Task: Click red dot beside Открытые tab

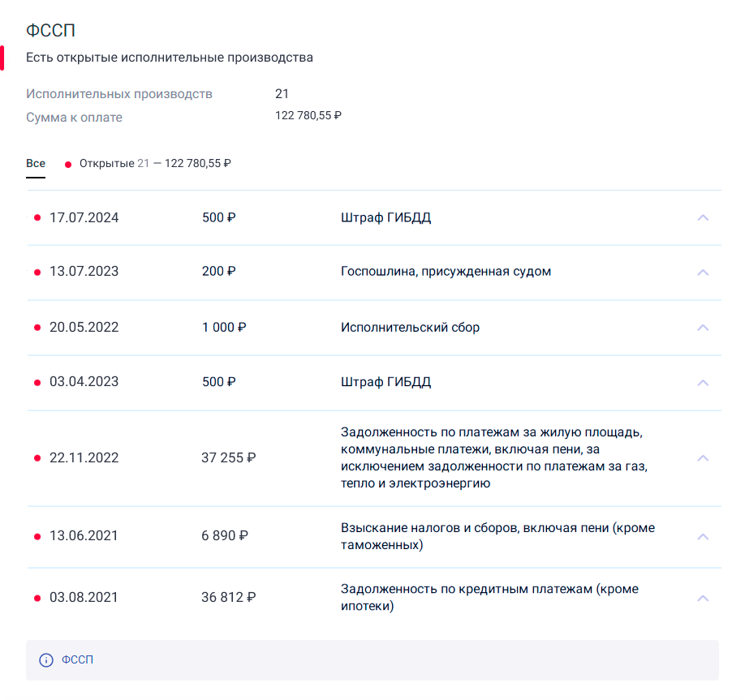Action: click(68, 165)
